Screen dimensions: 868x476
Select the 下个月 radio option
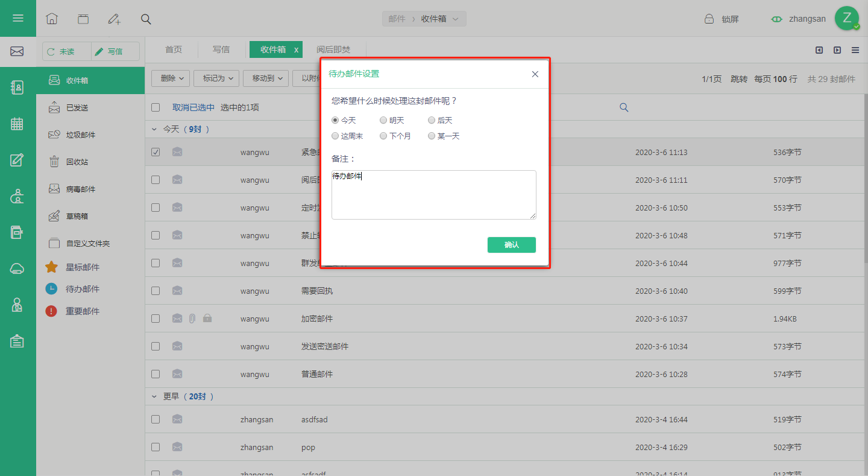383,136
